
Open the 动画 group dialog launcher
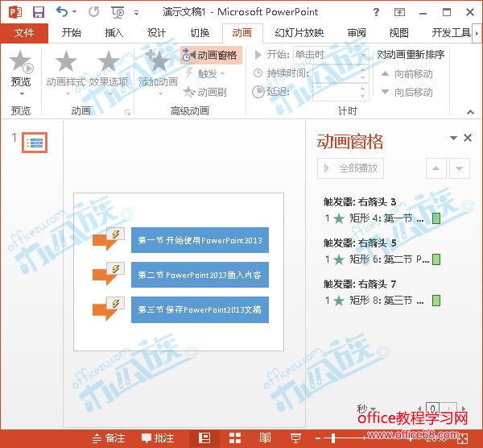[x=127, y=112]
